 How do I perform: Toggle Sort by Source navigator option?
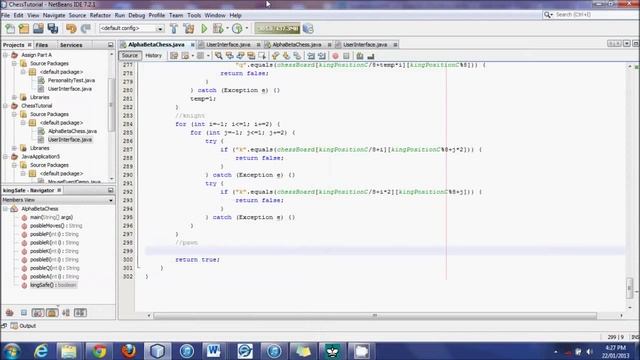coord(80,313)
